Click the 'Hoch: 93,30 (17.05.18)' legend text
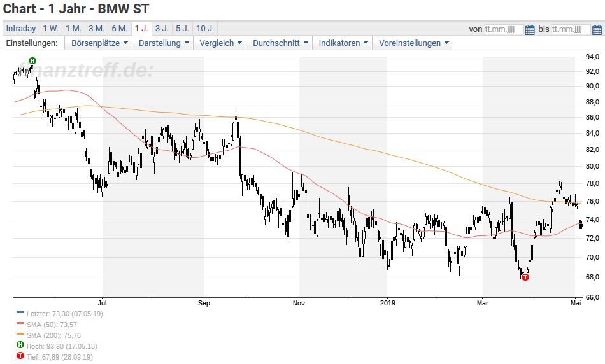 [62, 346]
